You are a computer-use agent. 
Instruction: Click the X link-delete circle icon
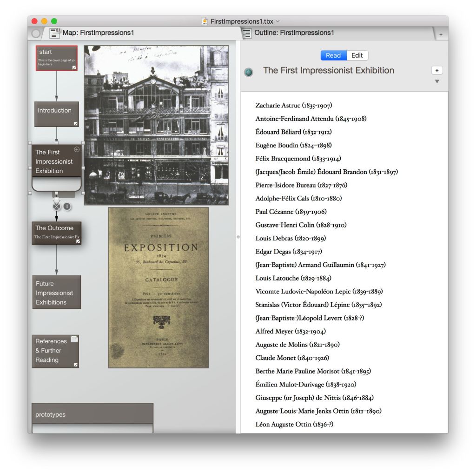point(56,206)
